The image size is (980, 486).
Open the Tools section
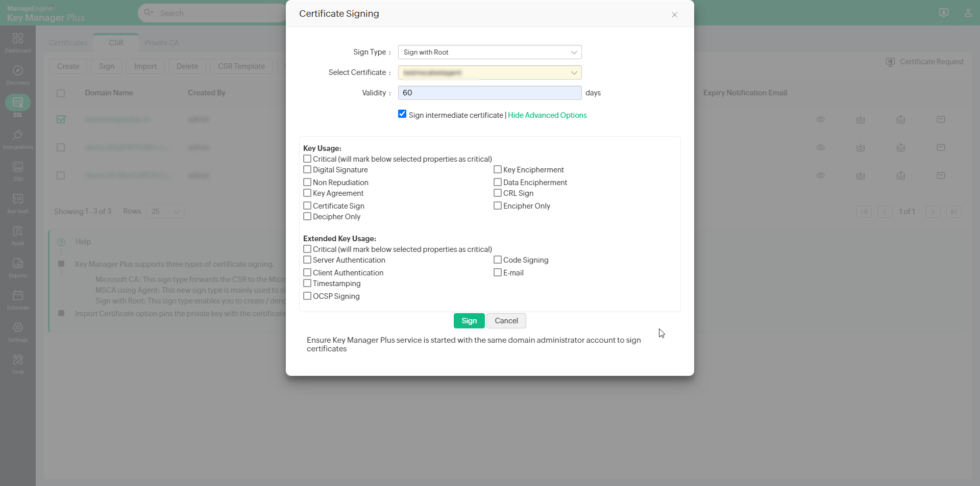18,363
